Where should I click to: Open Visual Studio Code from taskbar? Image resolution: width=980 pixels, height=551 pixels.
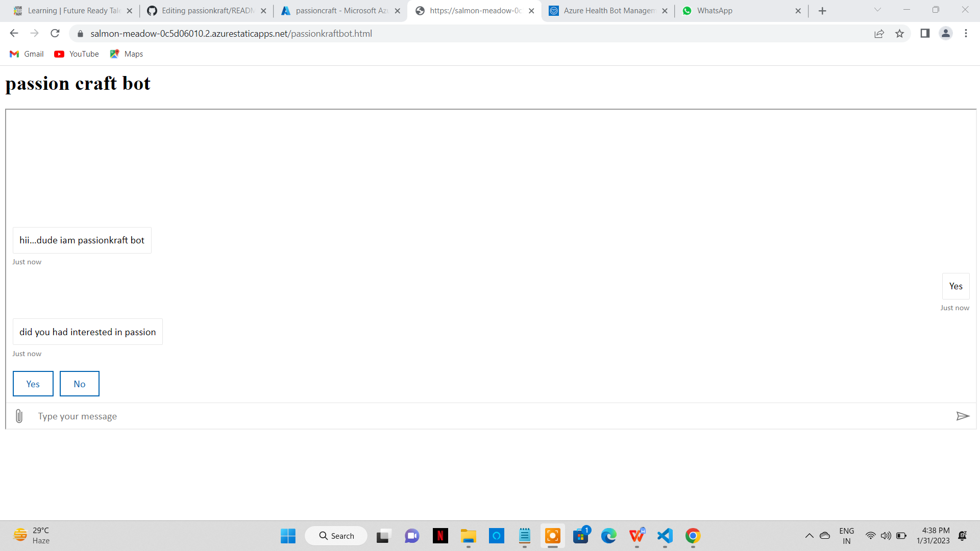coord(665,536)
